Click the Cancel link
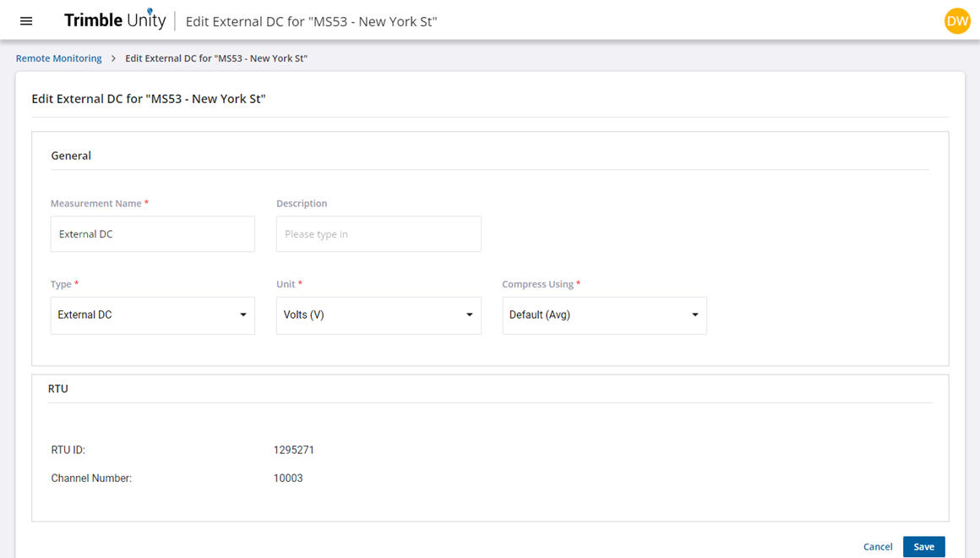Image resolution: width=980 pixels, height=558 pixels. [878, 547]
